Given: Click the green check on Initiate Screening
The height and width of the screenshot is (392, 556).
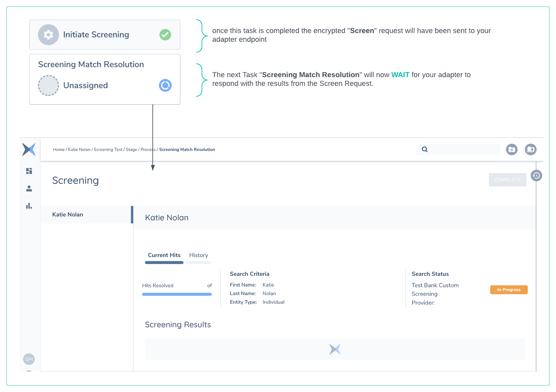Looking at the screenshot, I should coord(165,35).
